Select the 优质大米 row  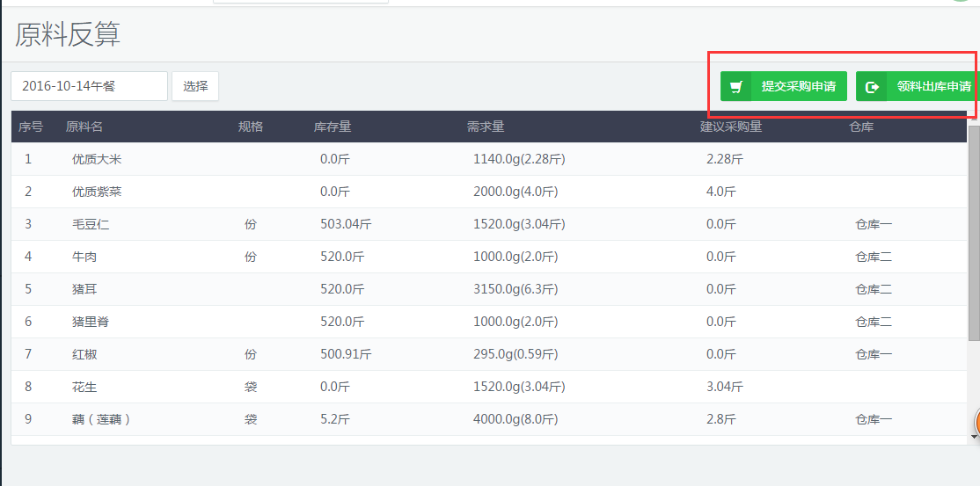coord(97,159)
